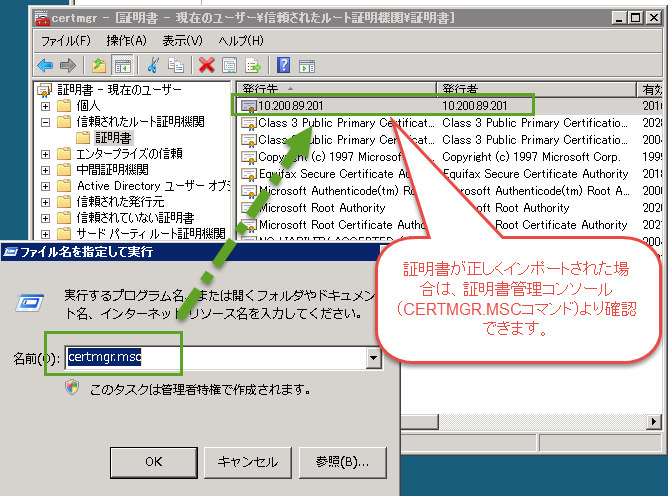Click certmgr title bar toolbox icon

coord(43,18)
